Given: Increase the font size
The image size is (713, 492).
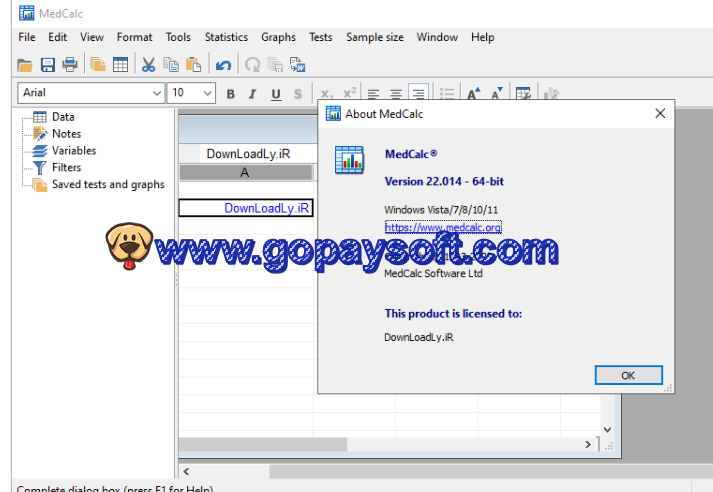Looking at the screenshot, I should pyautogui.click(x=473, y=93).
